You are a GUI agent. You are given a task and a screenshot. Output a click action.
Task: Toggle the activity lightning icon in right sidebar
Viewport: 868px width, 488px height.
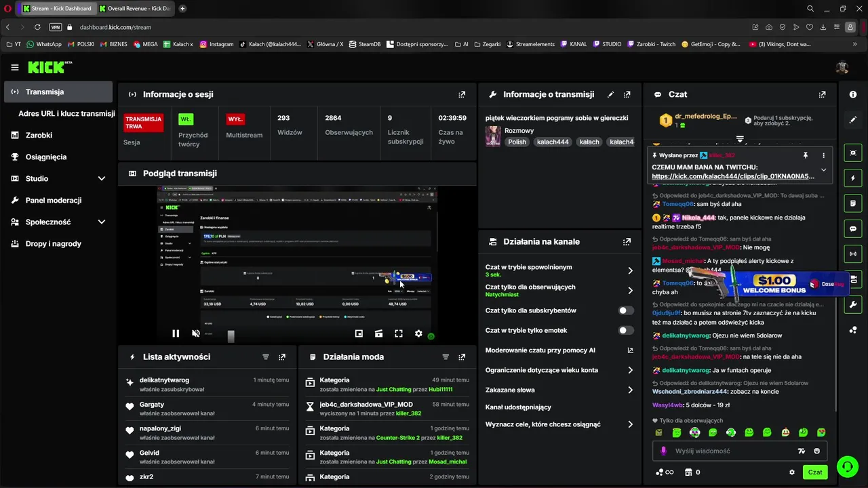[853, 178]
